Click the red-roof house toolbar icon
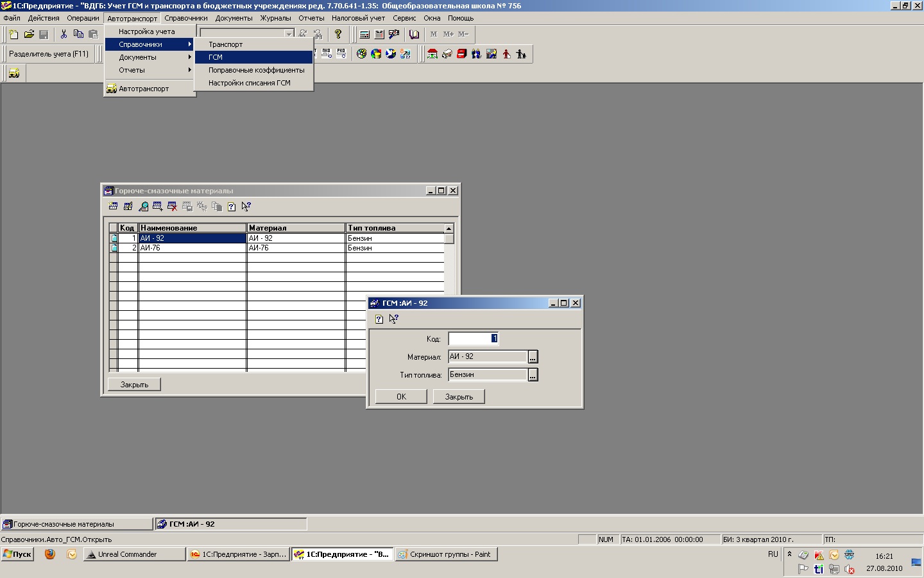 pos(432,54)
